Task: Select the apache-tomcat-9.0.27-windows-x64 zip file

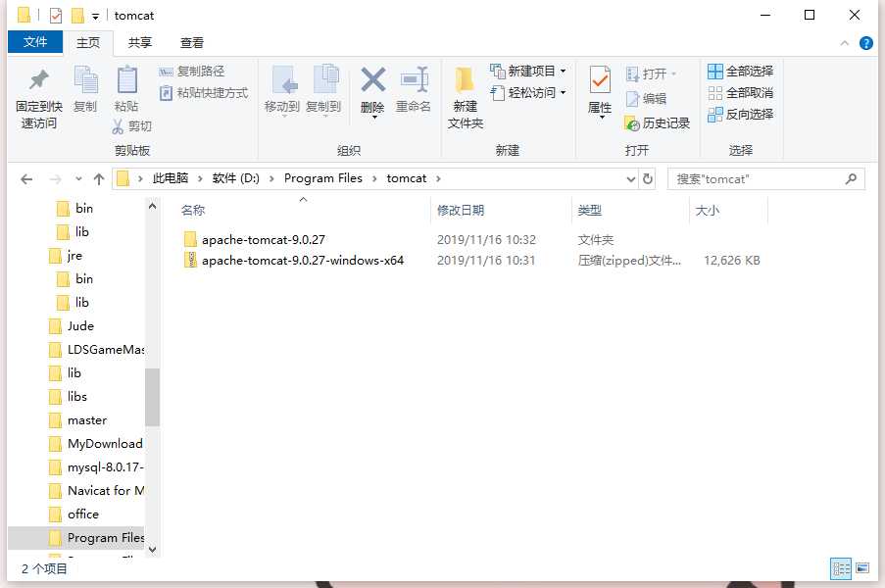Action: point(303,261)
